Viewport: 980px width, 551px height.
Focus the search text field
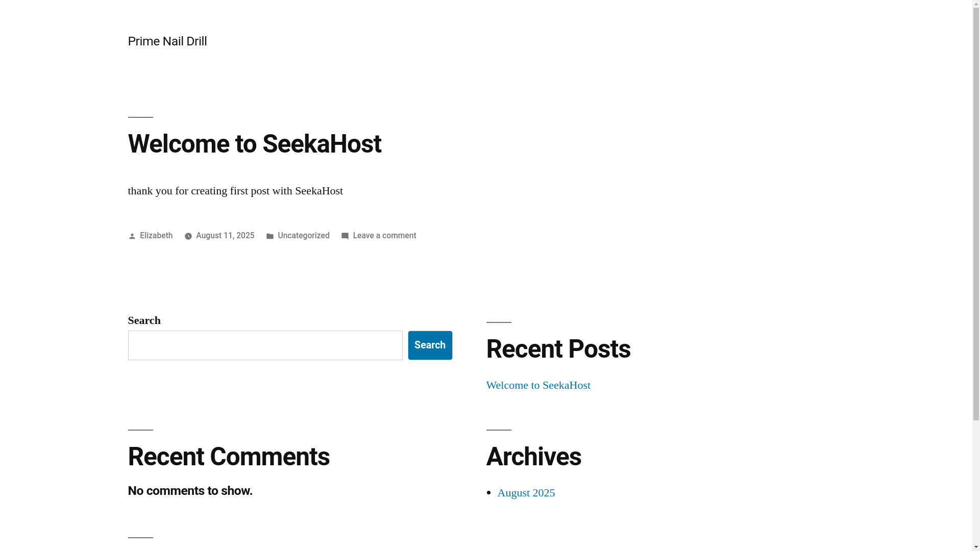pos(265,345)
